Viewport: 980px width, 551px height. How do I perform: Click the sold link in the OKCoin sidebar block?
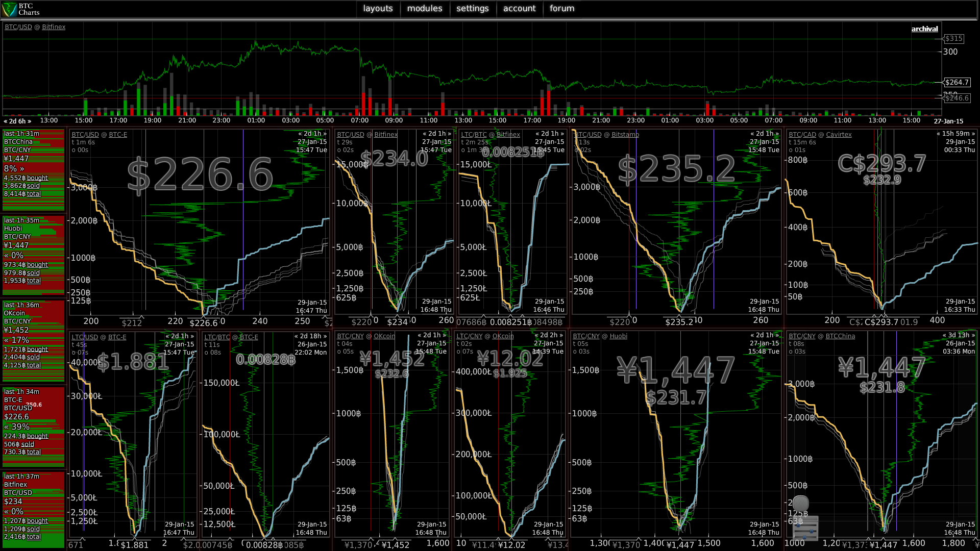33,357
